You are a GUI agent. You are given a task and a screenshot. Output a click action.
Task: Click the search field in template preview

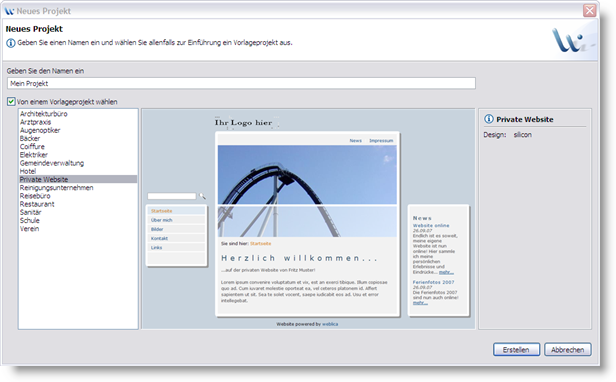pos(172,196)
